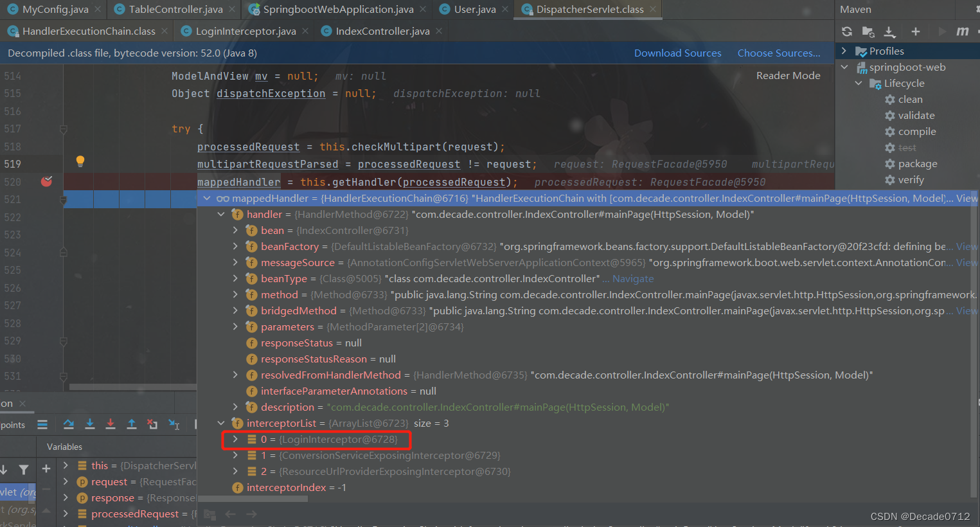Click the editor horizontal scrollbar

tap(133, 387)
